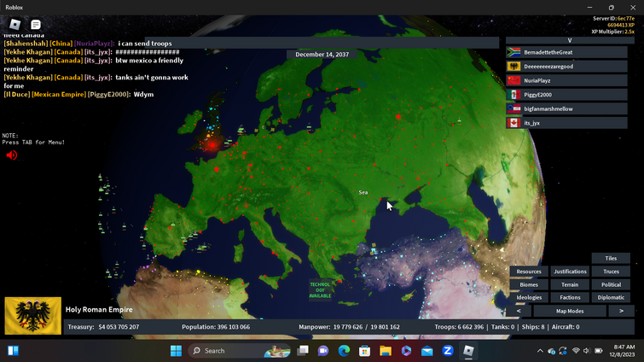This screenshot has width=644, height=362.
Task: Open Microsoft Store from the taskbar
Action: [364, 351]
